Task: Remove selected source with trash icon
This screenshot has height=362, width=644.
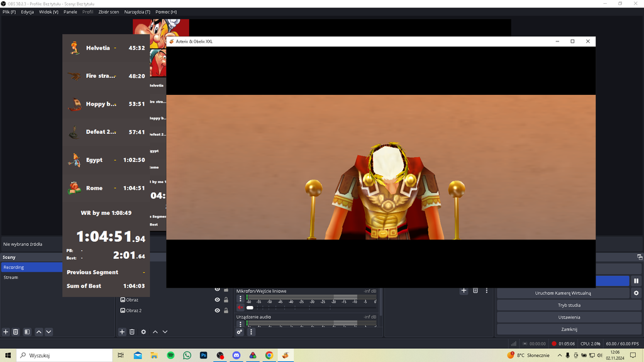Action: click(x=132, y=332)
